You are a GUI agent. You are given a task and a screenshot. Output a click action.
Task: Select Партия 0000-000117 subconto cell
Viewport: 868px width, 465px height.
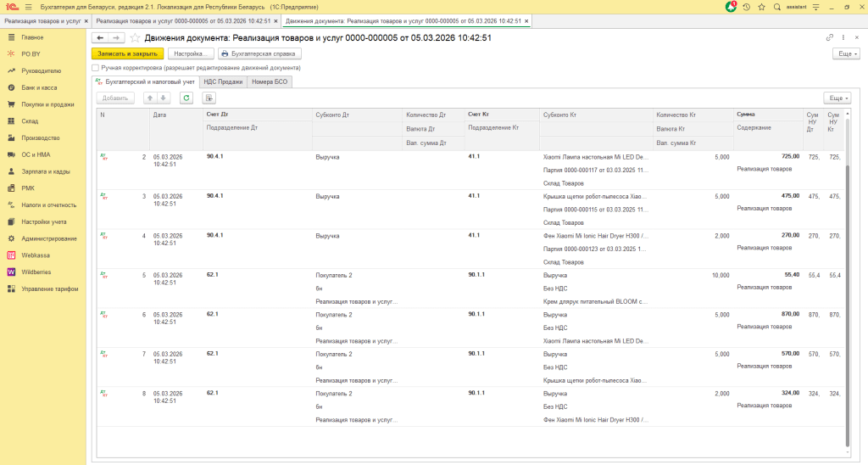pyautogui.click(x=596, y=171)
